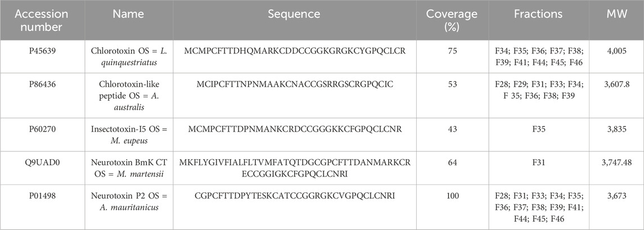Click the Chlorotoxin L. quinquestriatus name cell

129,57
